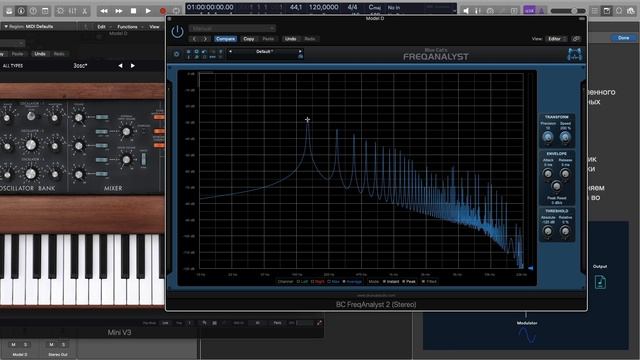
Task: Mute the Model D channel strip
Action: (x=13, y=345)
